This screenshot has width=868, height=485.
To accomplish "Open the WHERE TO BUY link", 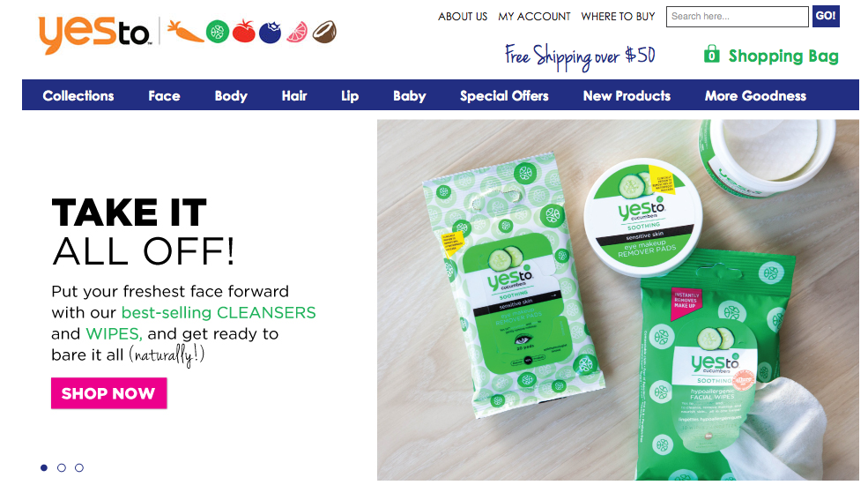I will pos(618,17).
